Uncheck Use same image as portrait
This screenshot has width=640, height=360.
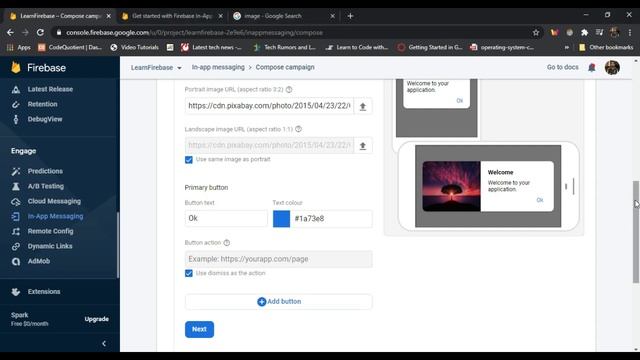[189, 160]
